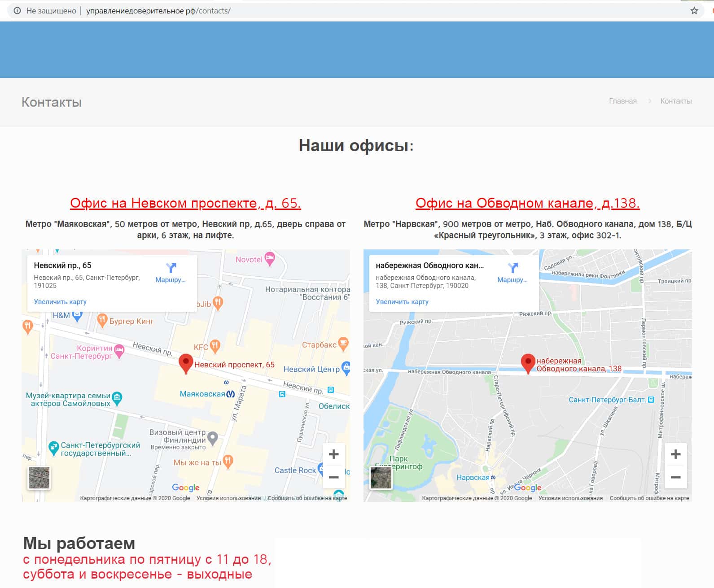Click the browser address bar URL

[158, 11]
